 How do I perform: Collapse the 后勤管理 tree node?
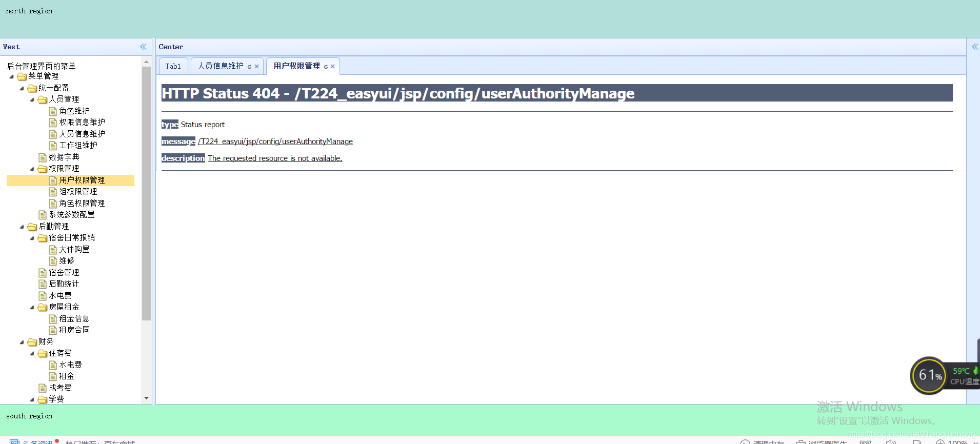point(22,227)
